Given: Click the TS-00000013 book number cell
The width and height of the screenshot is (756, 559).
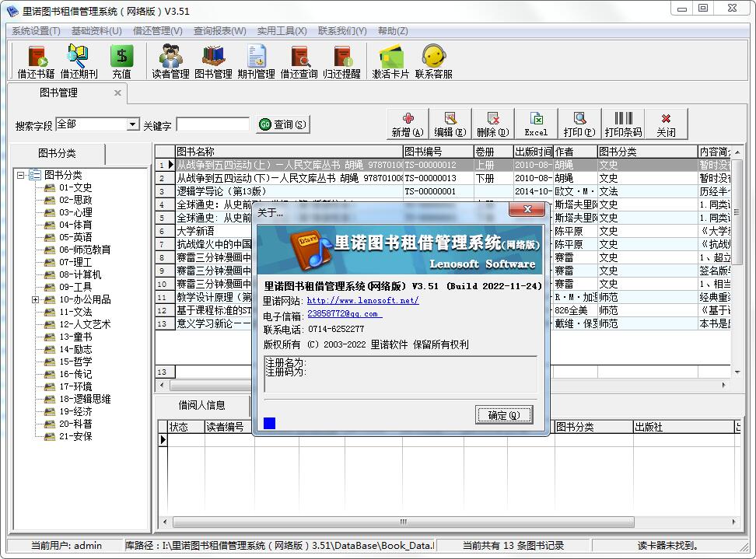Looking at the screenshot, I should click(438, 178).
